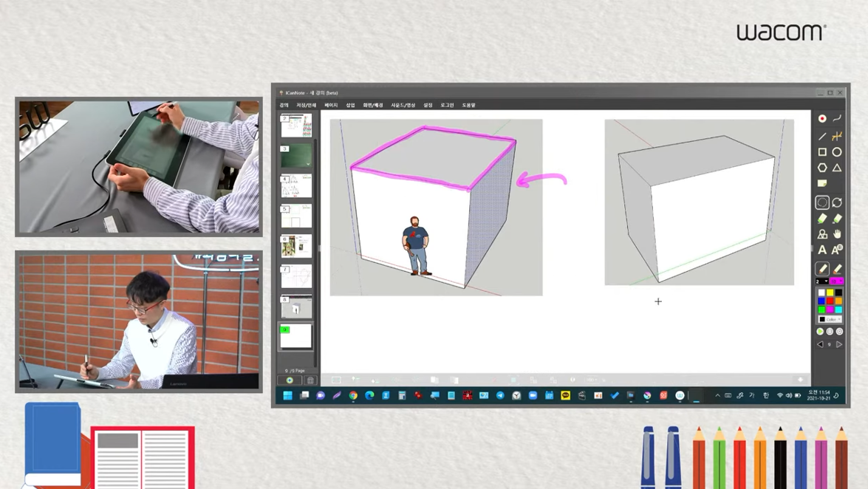Open the 삽입 menu
Viewport: 868px width, 489px height.
[350, 105]
